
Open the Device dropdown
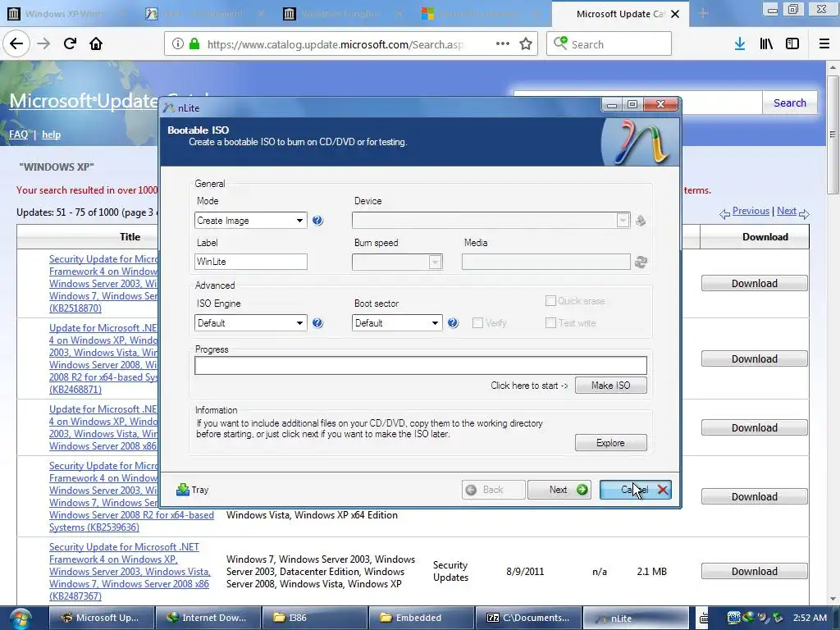[x=491, y=220]
